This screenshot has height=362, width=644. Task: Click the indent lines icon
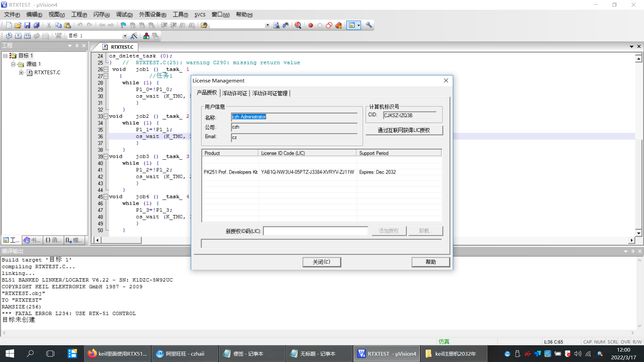tap(164, 25)
